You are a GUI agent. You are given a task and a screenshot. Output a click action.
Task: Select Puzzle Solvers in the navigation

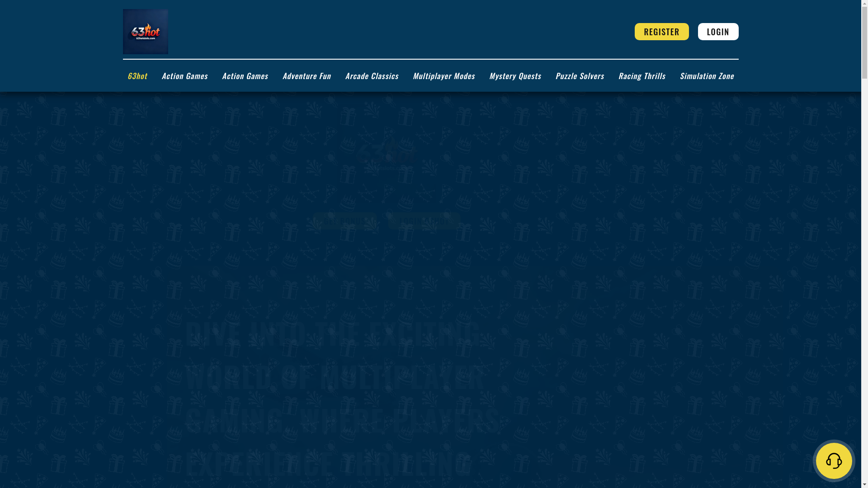coord(579,76)
